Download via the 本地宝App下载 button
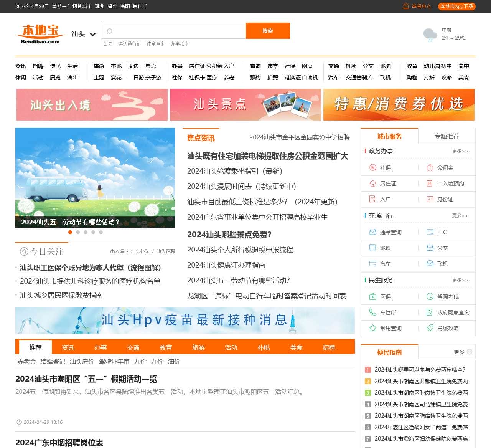Viewport: 491px width, 448px height. (x=456, y=6)
